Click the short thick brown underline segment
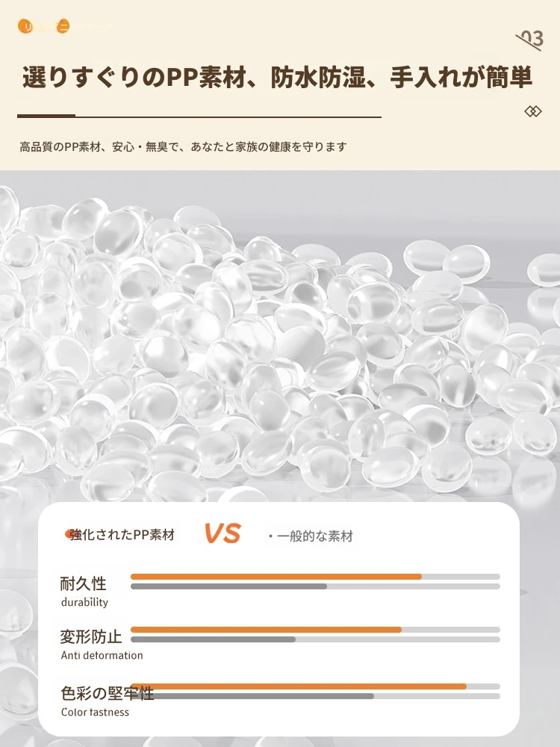The height and width of the screenshot is (747, 560). pyautogui.click(x=46, y=115)
